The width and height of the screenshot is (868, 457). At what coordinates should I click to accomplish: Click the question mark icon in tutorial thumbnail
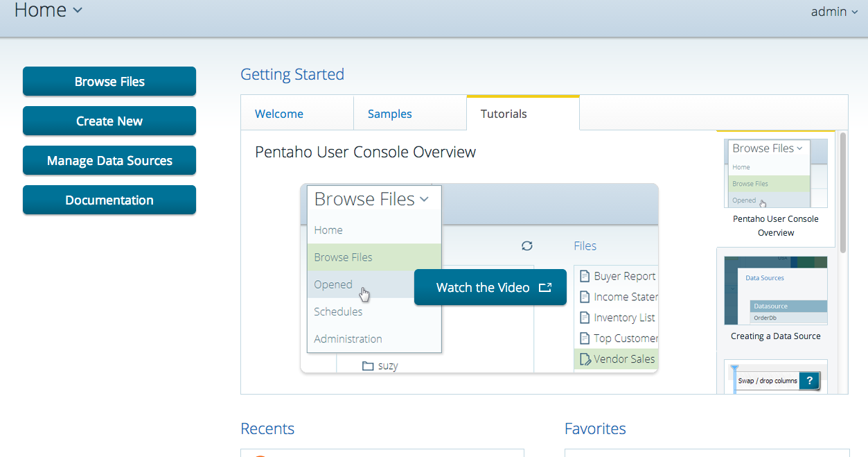[809, 381]
